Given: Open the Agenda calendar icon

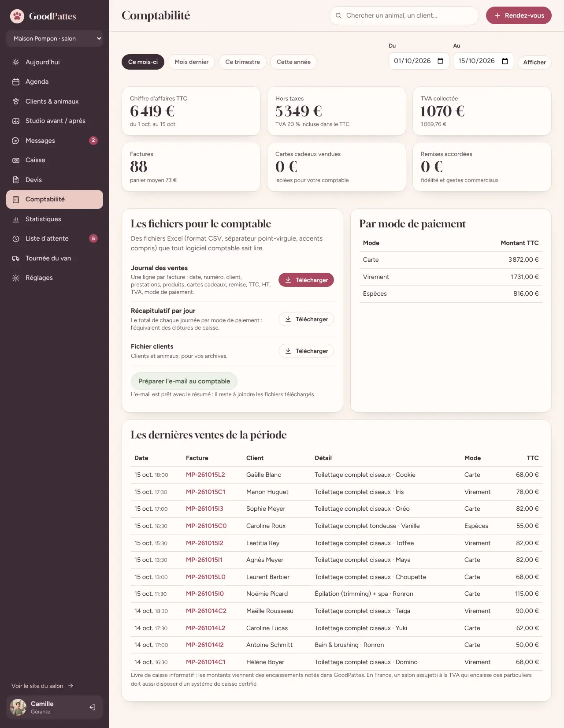Looking at the screenshot, I should 16,82.
